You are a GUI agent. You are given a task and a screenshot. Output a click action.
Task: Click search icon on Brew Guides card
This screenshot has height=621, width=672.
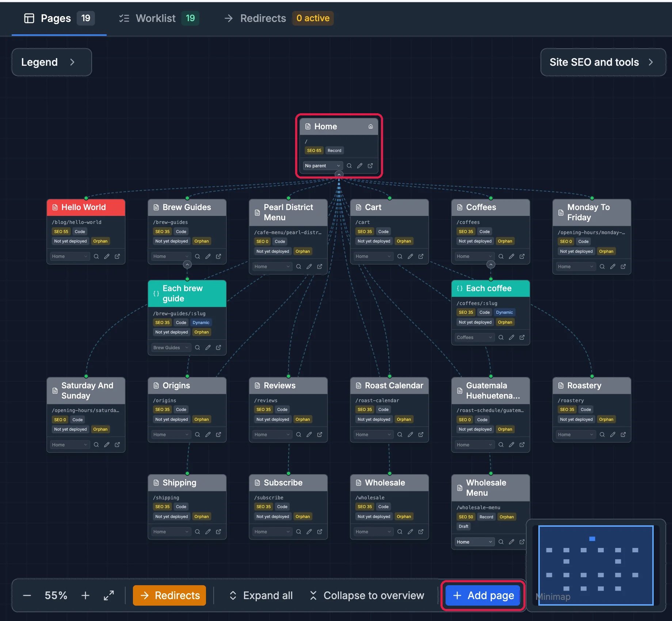click(198, 256)
